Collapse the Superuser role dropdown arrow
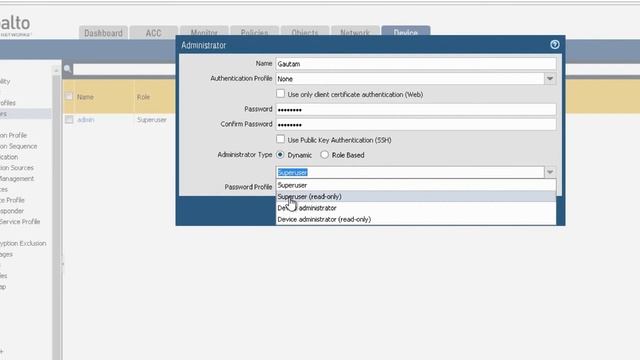 (x=550, y=172)
